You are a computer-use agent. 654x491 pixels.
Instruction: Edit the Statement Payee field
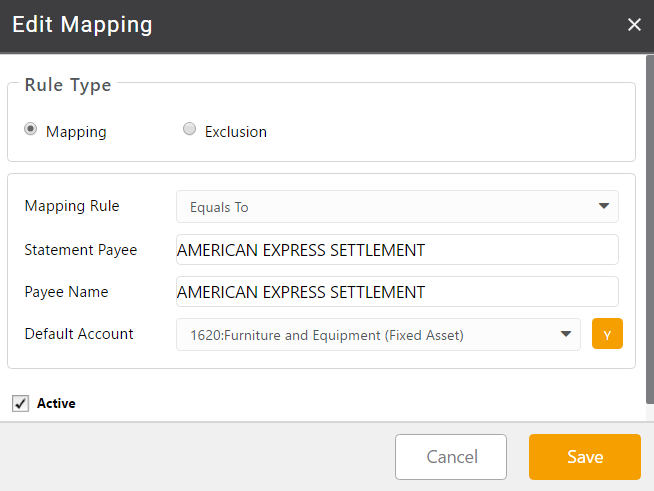[397, 249]
